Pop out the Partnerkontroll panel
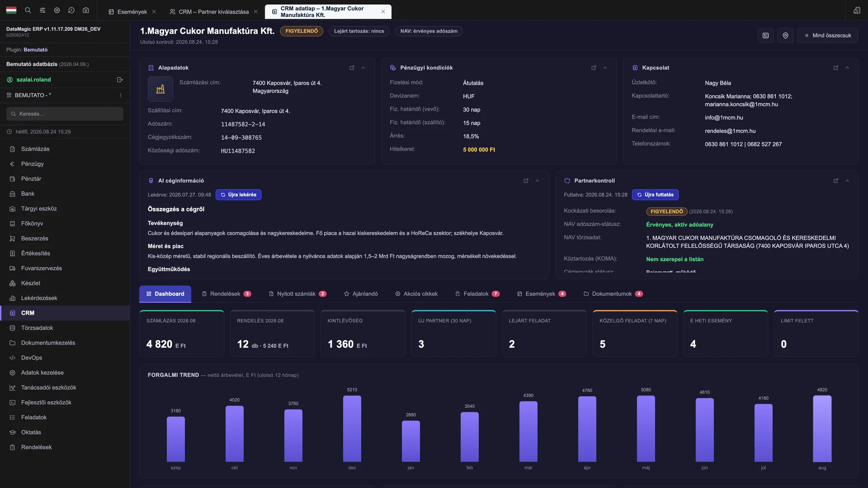The height and width of the screenshot is (488, 868). pyautogui.click(x=836, y=181)
